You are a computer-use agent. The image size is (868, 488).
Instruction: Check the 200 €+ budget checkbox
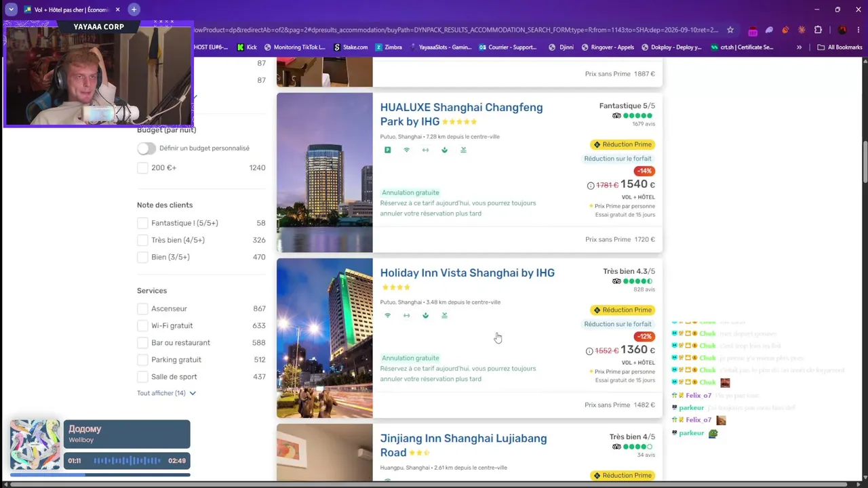(x=142, y=167)
